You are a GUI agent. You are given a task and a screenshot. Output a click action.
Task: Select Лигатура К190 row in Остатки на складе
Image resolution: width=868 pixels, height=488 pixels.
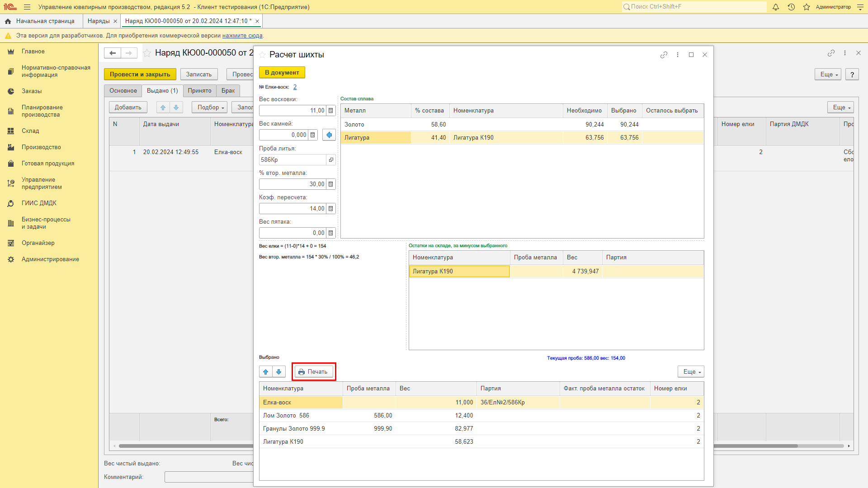pyautogui.click(x=556, y=271)
